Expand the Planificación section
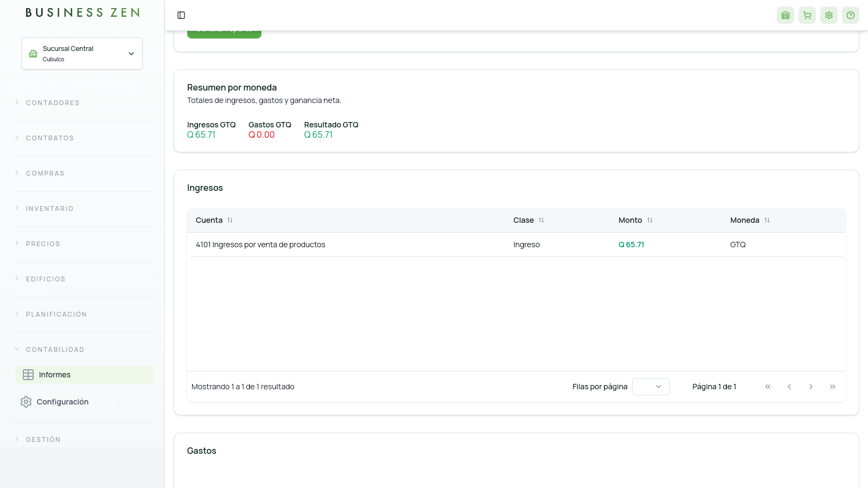This screenshot has height=488, width=868. click(82, 314)
